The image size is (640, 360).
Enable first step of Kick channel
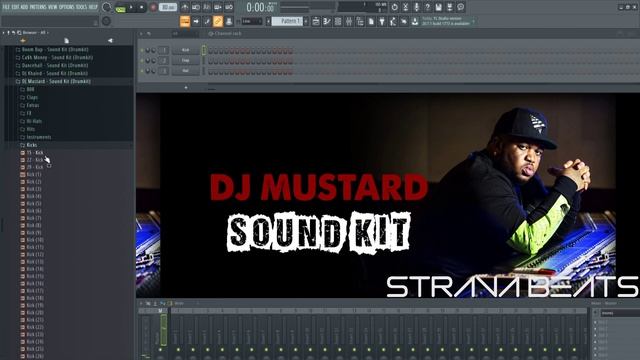pyautogui.click(x=210, y=51)
